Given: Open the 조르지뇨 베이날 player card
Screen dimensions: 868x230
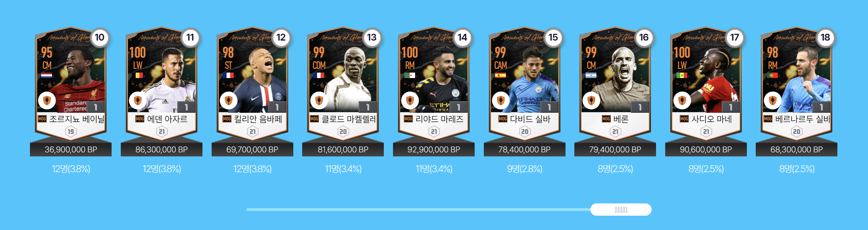Looking at the screenshot, I should [71, 83].
